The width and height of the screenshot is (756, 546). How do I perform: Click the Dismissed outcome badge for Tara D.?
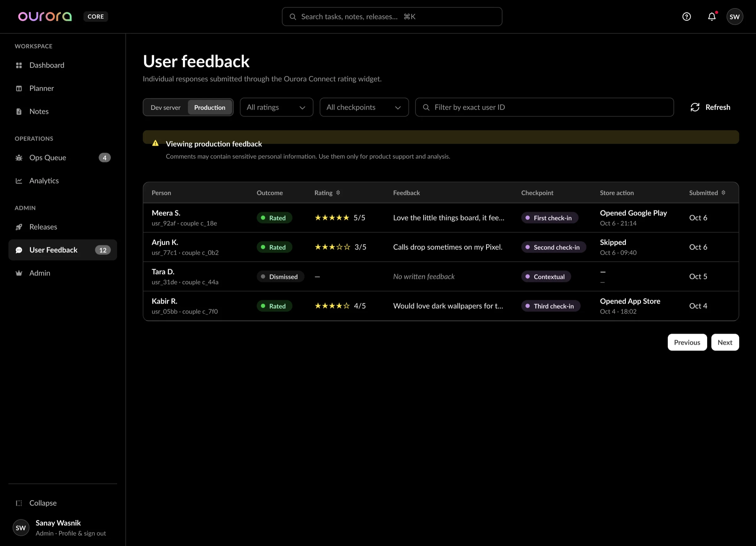click(280, 276)
